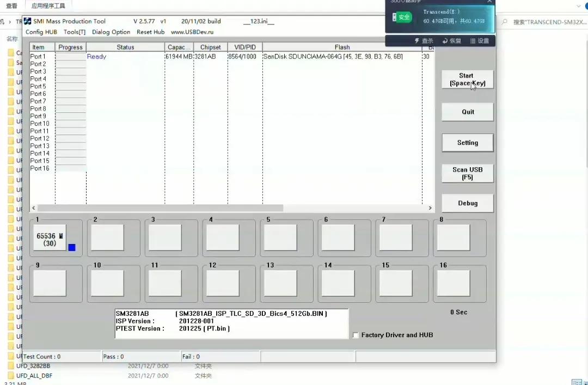Click the SMI Mass Production Tool title icon

point(27,21)
